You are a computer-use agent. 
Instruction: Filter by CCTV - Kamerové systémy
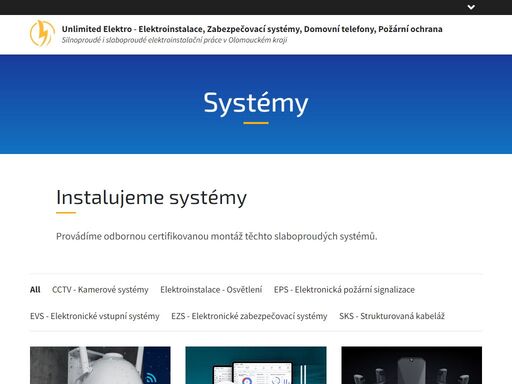point(100,290)
